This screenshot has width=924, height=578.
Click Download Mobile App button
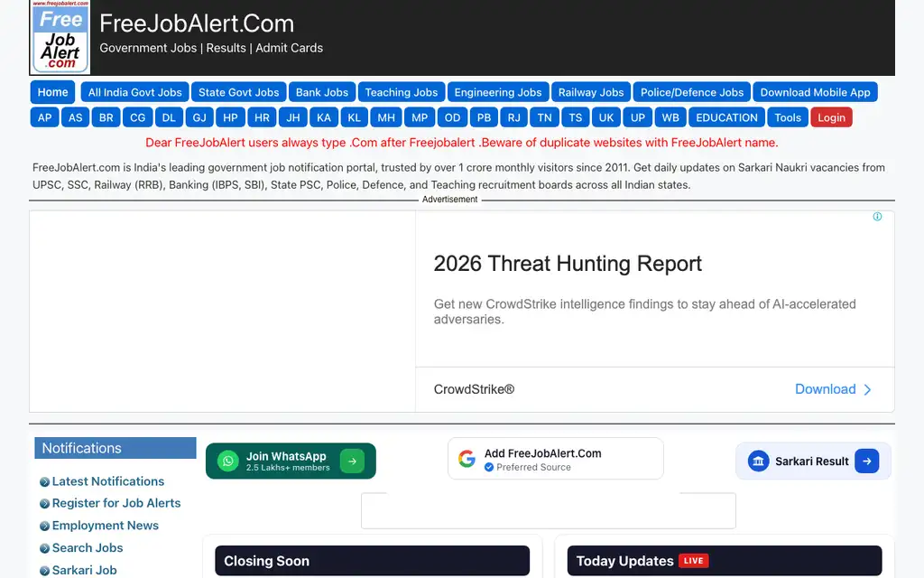pyautogui.click(x=815, y=92)
